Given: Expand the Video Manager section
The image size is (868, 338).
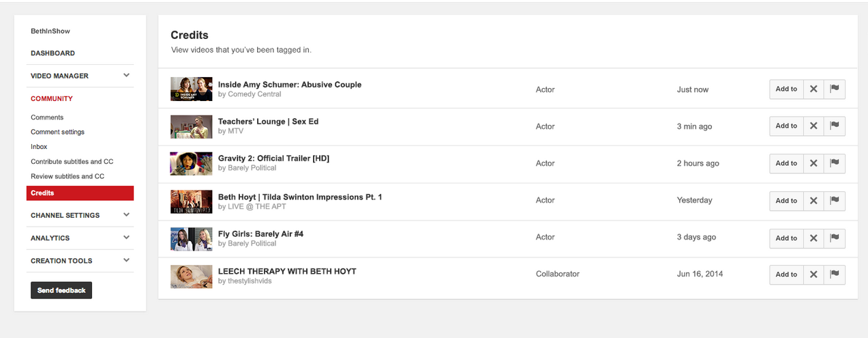Looking at the screenshot, I should tap(126, 76).
